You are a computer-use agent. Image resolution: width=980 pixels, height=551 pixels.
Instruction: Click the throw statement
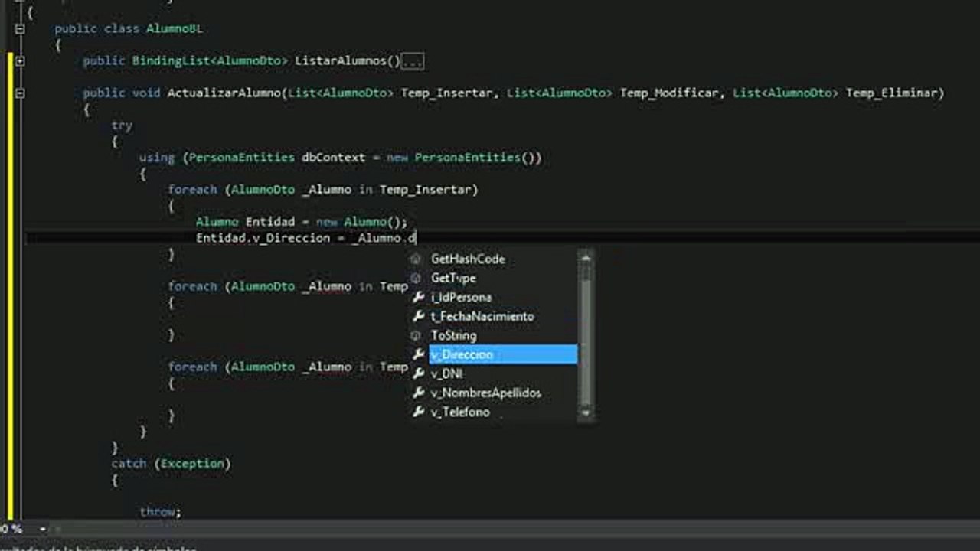160,511
